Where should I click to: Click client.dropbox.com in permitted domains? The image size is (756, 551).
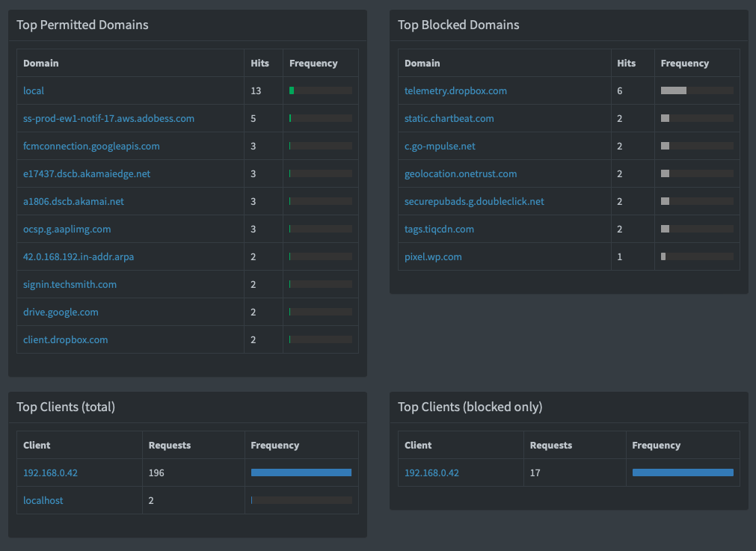65,339
